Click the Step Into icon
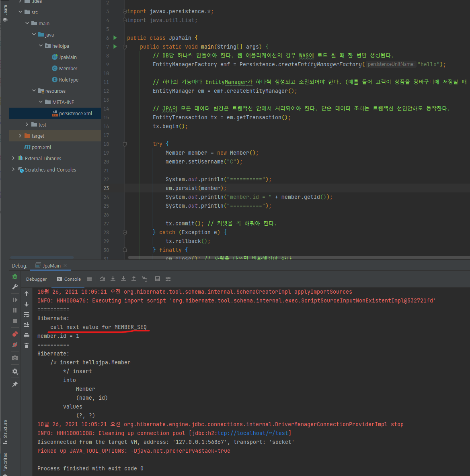Screen dimensions: 470x476 click(x=113, y=279)
